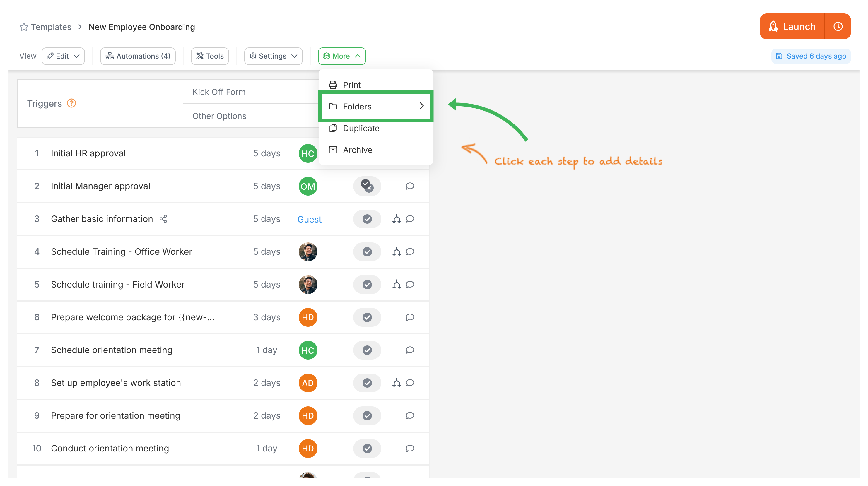Click the branch icon on Set up employee's work station
The image size is (868, 486).
point(397,383)
